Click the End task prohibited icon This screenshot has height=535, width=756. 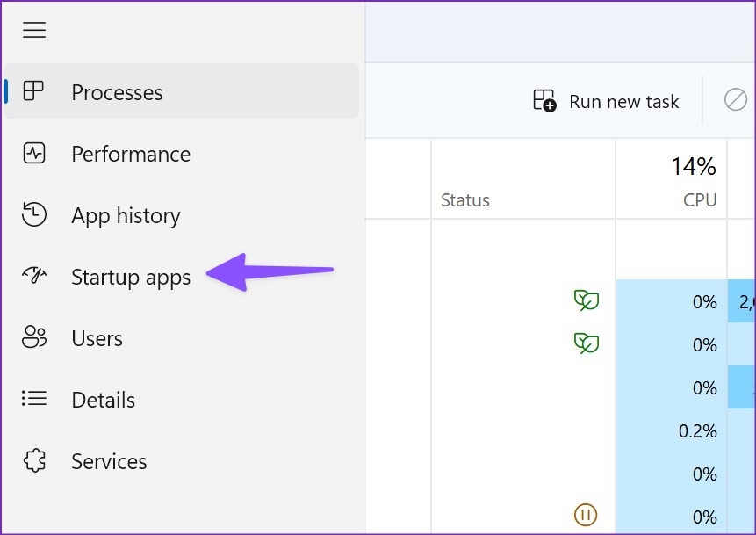735,100
